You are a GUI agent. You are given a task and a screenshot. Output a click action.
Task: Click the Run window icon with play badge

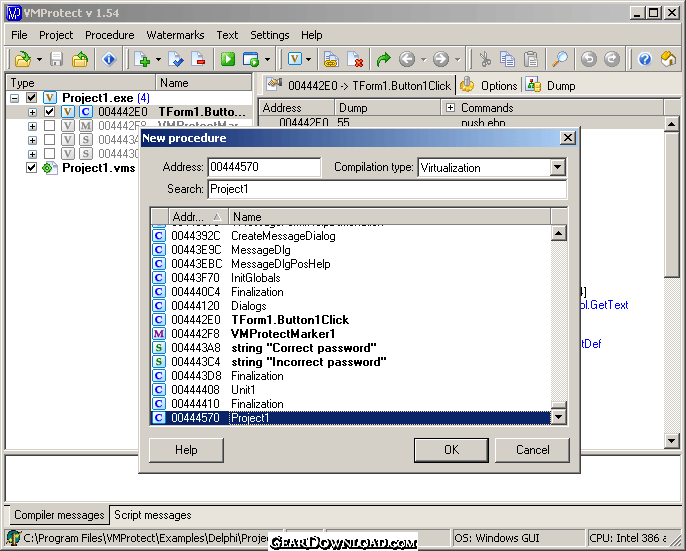tap(251, 59)
